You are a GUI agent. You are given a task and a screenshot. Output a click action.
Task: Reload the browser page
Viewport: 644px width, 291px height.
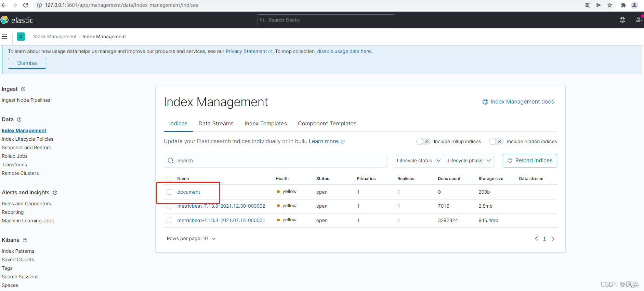coord(26,5)
